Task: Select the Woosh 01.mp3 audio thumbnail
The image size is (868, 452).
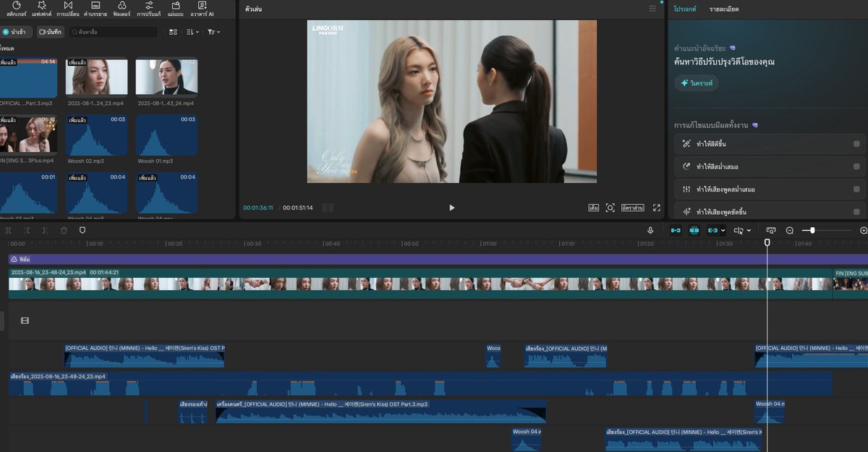Action: pyautogui.click(x=166, y=135)
